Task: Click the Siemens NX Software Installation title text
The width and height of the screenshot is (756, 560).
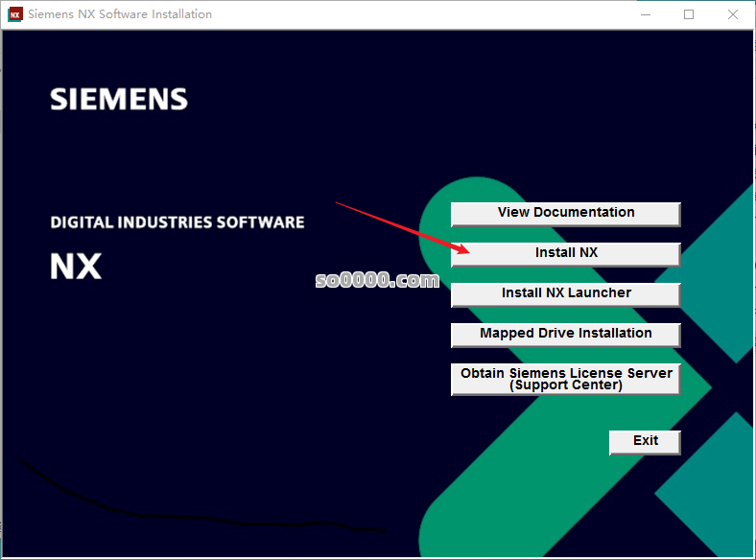Action: pyautogui.click(x=120, y=14)
